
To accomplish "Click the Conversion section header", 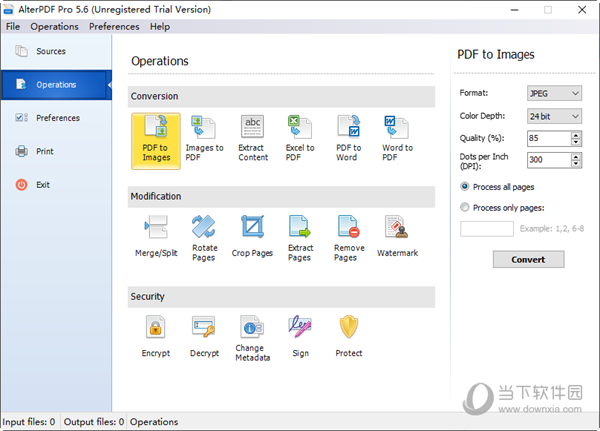I will 281,96.
